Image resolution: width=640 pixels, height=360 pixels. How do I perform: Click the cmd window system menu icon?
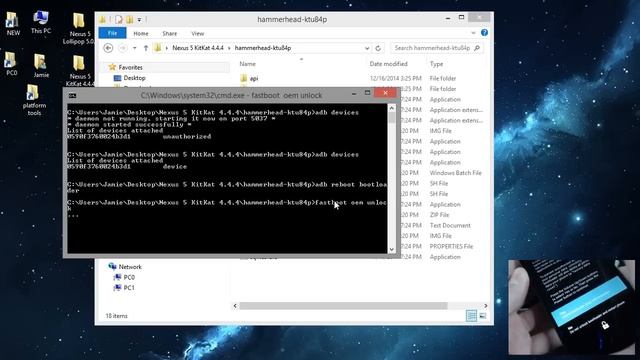click(72, 95)
